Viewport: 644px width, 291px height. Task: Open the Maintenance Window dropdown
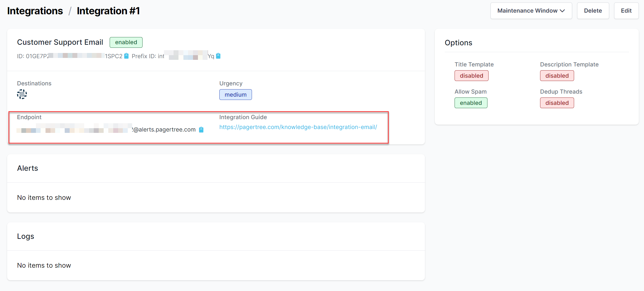click(531, 11)
